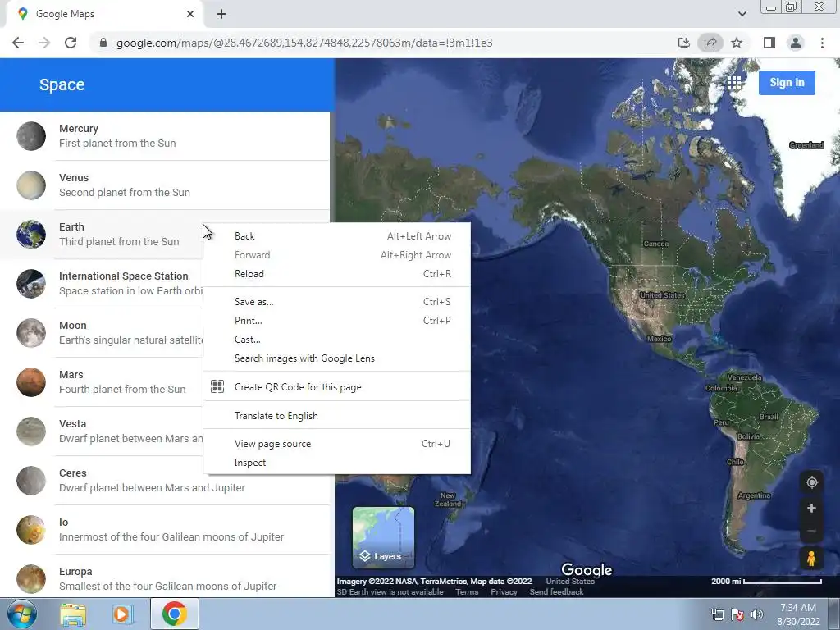Click the Io moon thumbnail icon
This screenshot has width=840, height=630.
(x=31, y=530)
